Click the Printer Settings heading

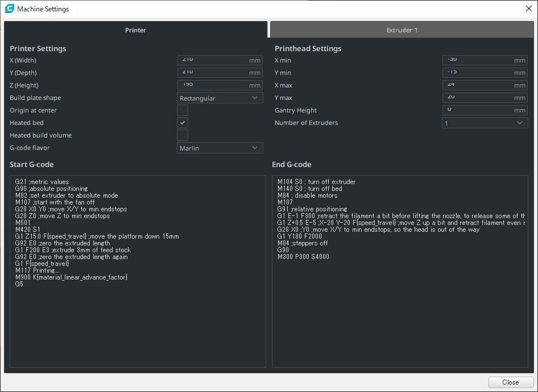pos(38,49)
